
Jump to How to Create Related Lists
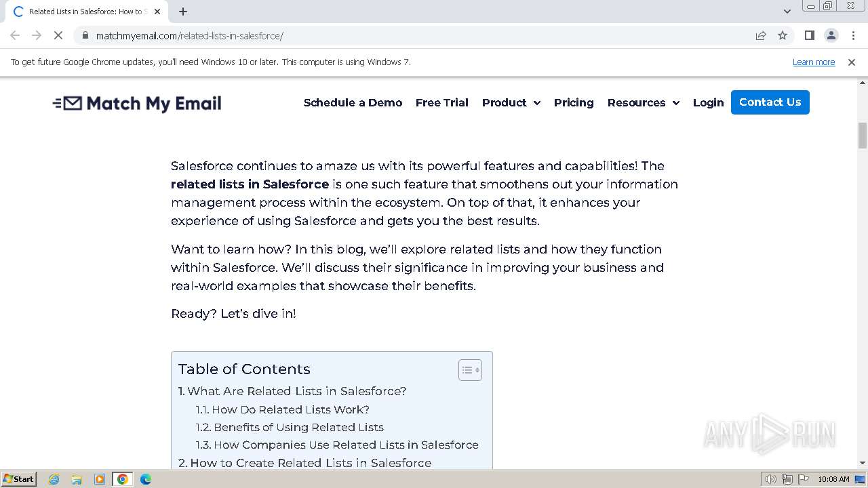point(305,463)
